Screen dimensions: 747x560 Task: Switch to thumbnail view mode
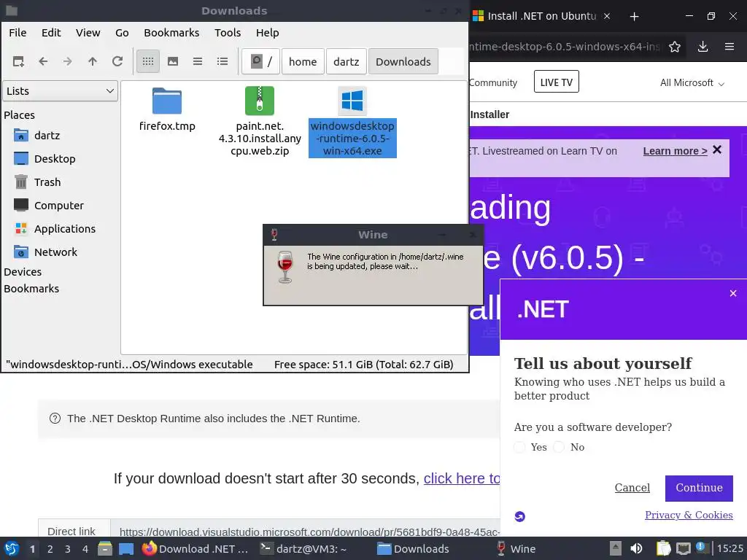(173, 61)
